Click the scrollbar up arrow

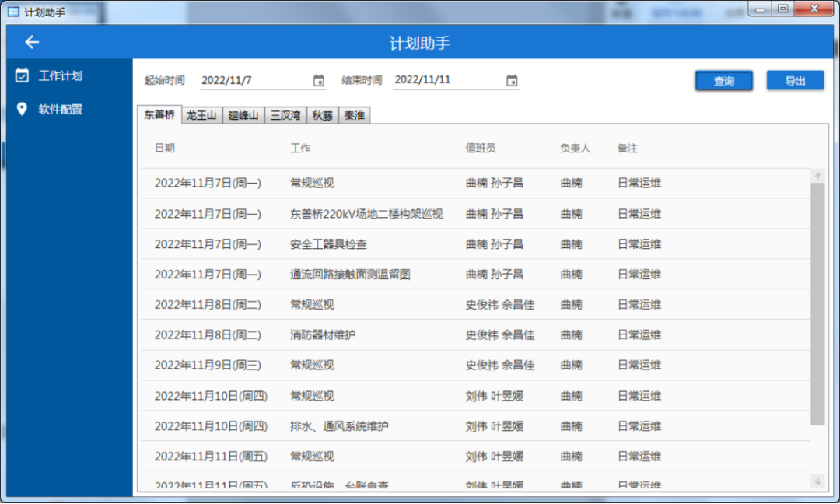817,177
